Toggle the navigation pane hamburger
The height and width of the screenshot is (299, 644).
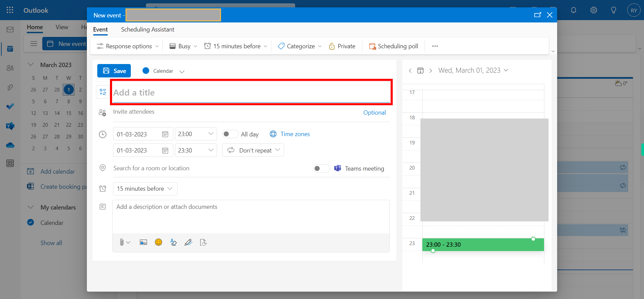pyautogui.click(x=34, y=44)
